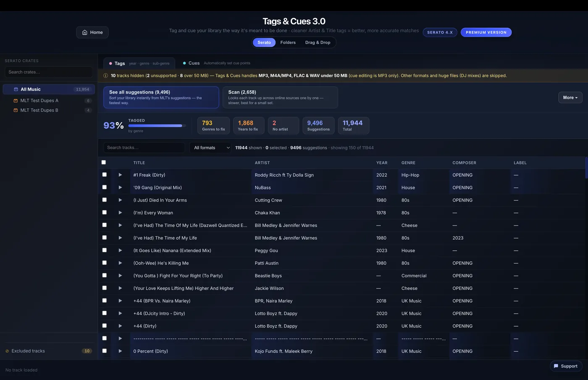Click the Home house icon

click(85, 32)
